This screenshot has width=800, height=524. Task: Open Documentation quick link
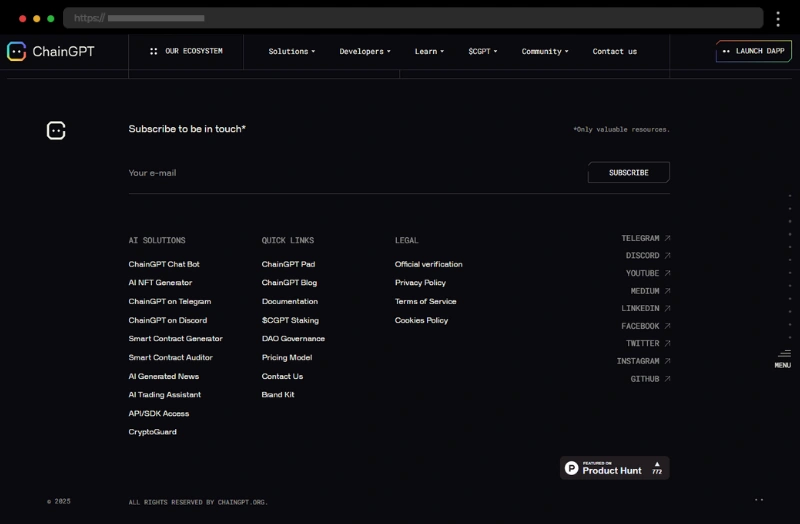(290, 302)
